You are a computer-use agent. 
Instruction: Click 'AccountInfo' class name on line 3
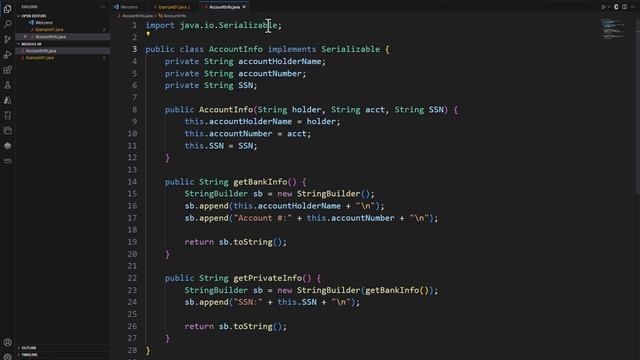tap(236, 49)
